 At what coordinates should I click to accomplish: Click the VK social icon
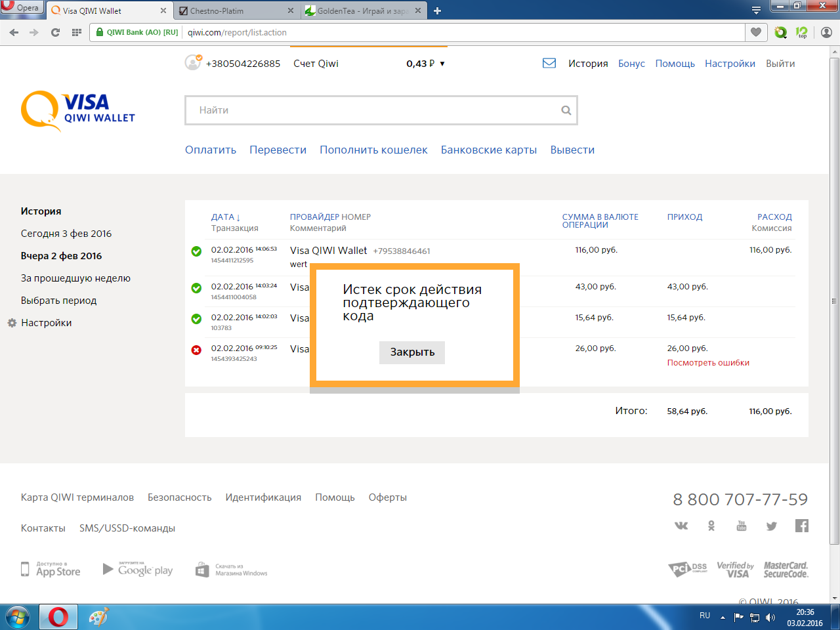[x=681, y=526]
